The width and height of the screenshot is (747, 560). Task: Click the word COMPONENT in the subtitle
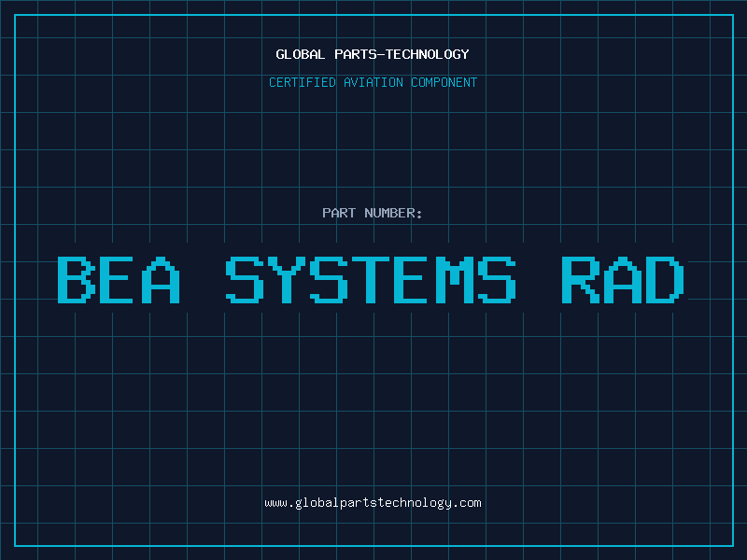(442, 82)
